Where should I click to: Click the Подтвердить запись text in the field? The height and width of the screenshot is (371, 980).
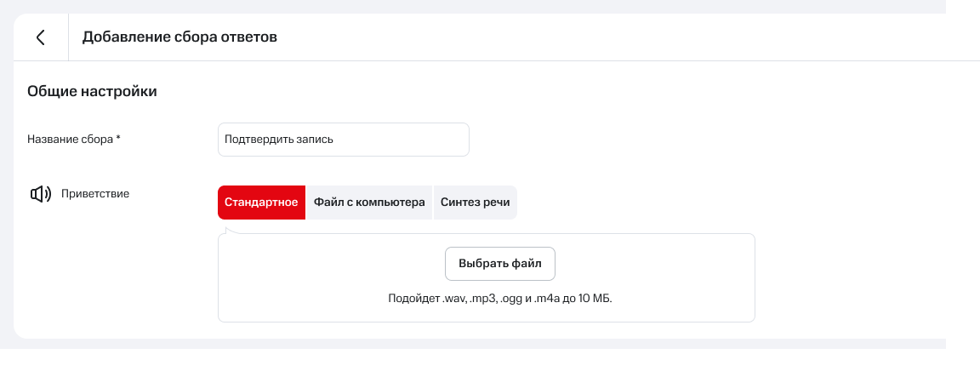click(278, 140)
